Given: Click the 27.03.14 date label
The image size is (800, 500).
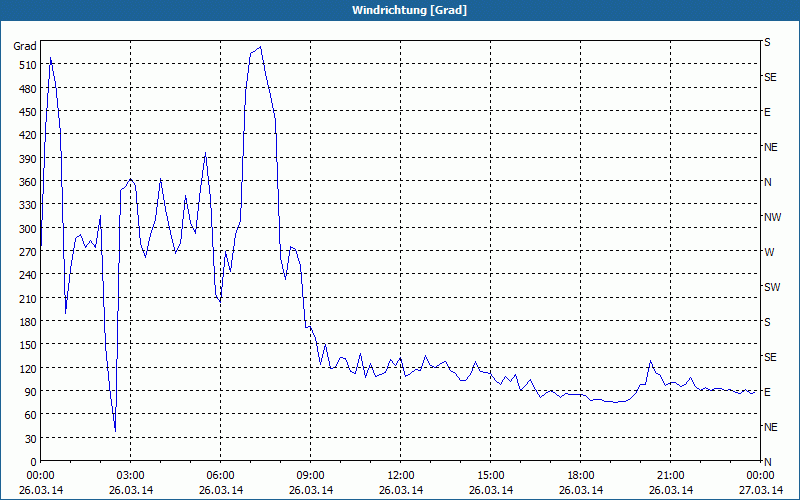Looking at the screenshot, I should coord(761,490).
